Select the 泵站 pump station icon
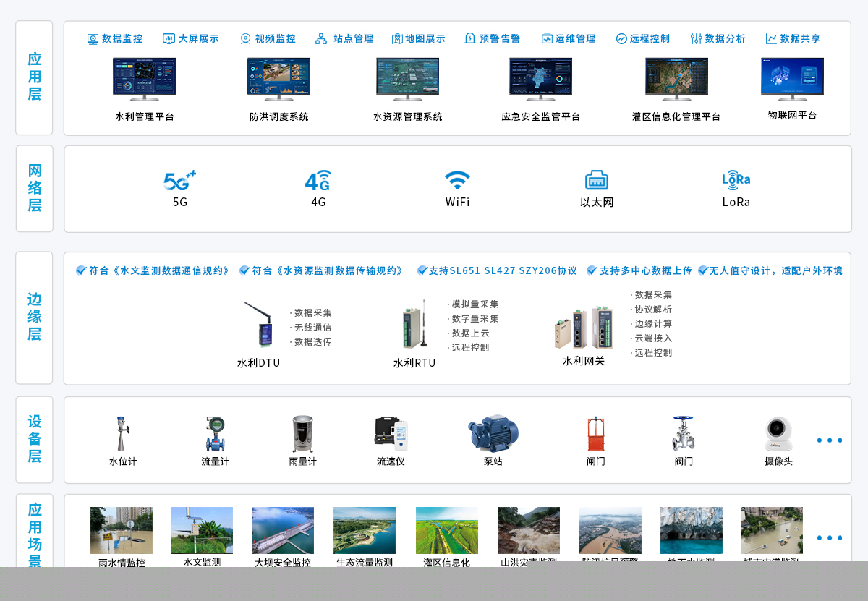 click(x=493, y=433)
